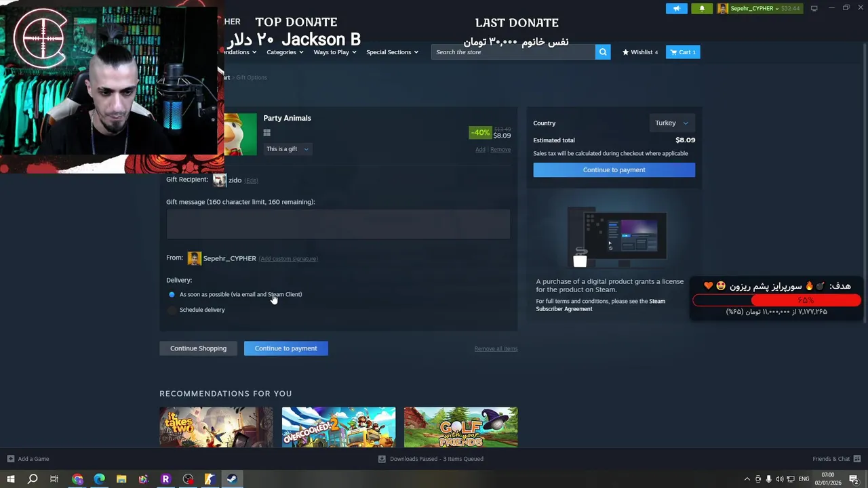Viewport: 868px width, 488px height.
Task: Click into the gift message text box
Action: tap(338, 224)
